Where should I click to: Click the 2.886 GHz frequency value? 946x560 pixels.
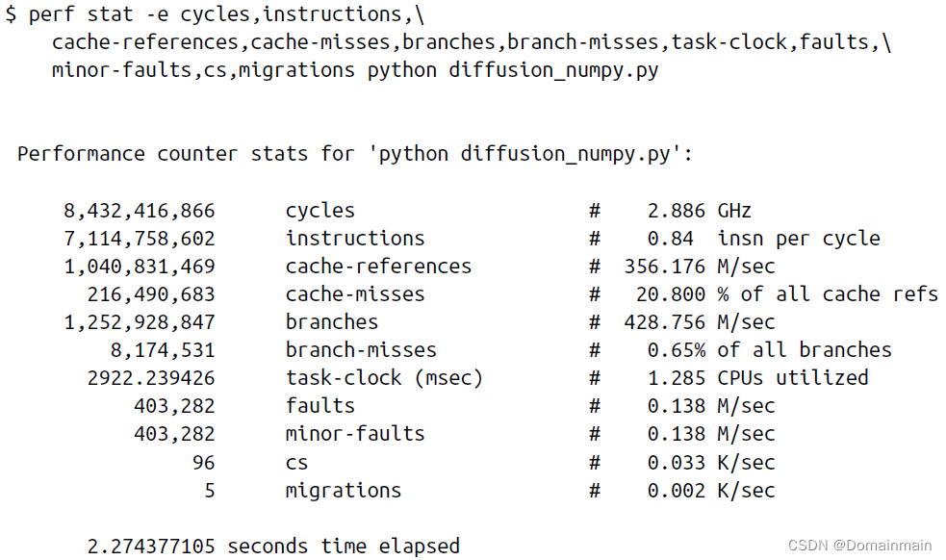click(x=700, y=211)
